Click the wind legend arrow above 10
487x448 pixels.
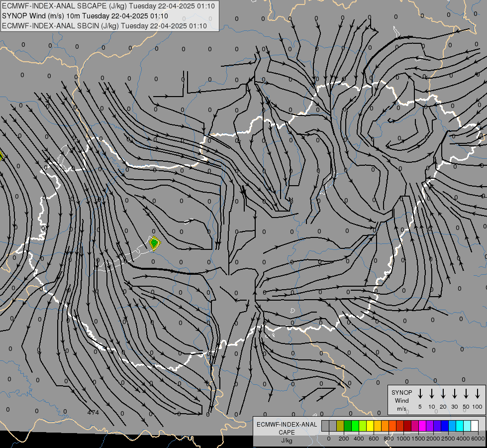click(x=431, y=394)
